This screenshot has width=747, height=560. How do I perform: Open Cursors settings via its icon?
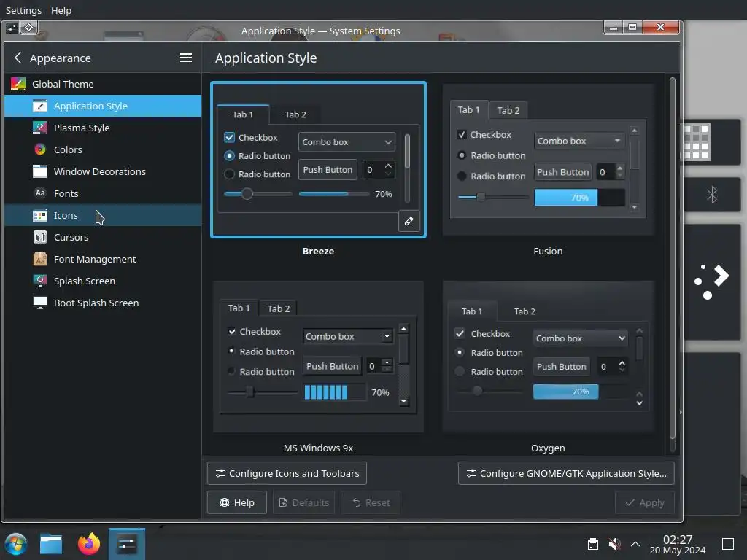tap(40, 237)
